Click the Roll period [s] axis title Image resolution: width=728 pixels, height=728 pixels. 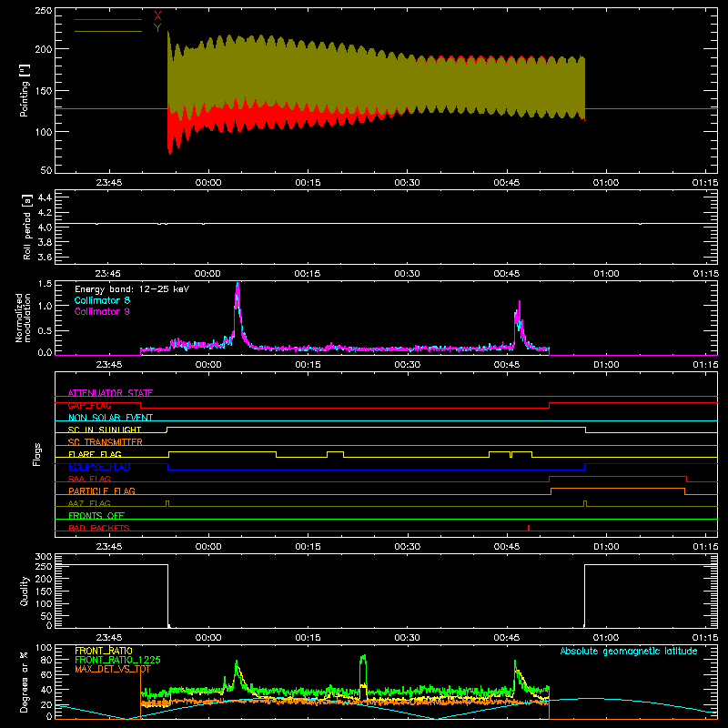26,227
